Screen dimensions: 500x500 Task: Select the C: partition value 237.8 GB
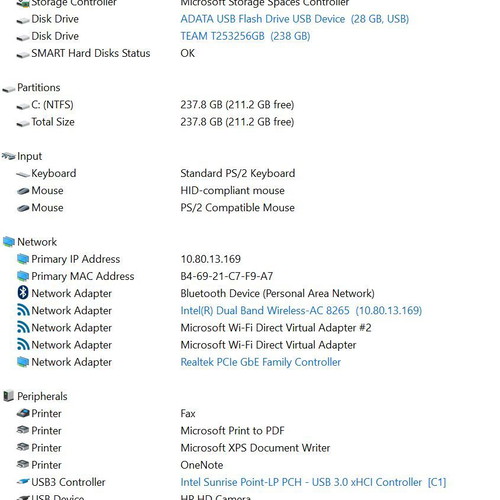tap(237, 105)
